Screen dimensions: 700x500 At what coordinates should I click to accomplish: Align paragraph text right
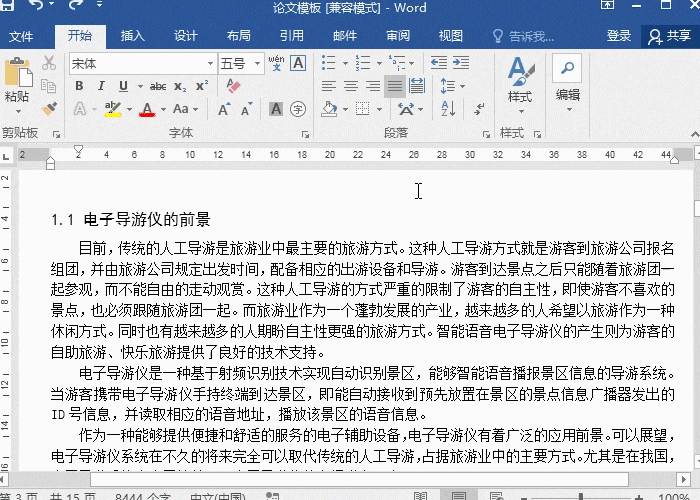tap(373, 86)
